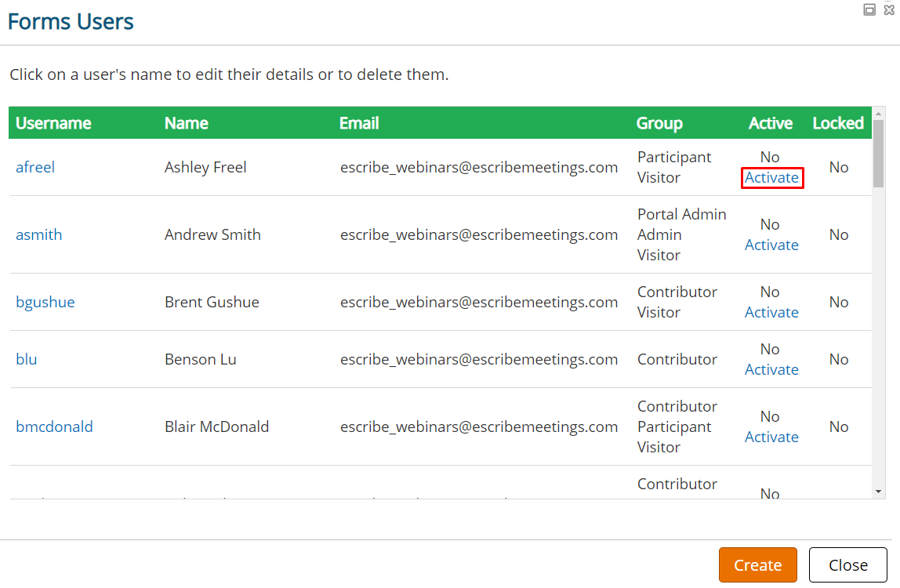
Task: Edit the bgushue user
Action: (45, 302)
